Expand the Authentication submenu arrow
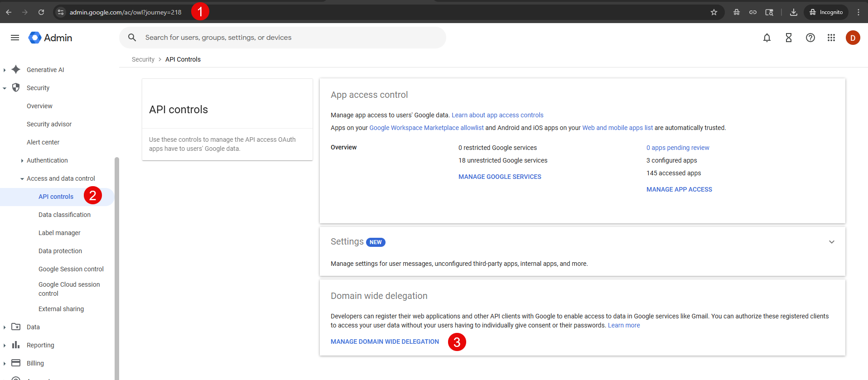 tap(22, 161)
